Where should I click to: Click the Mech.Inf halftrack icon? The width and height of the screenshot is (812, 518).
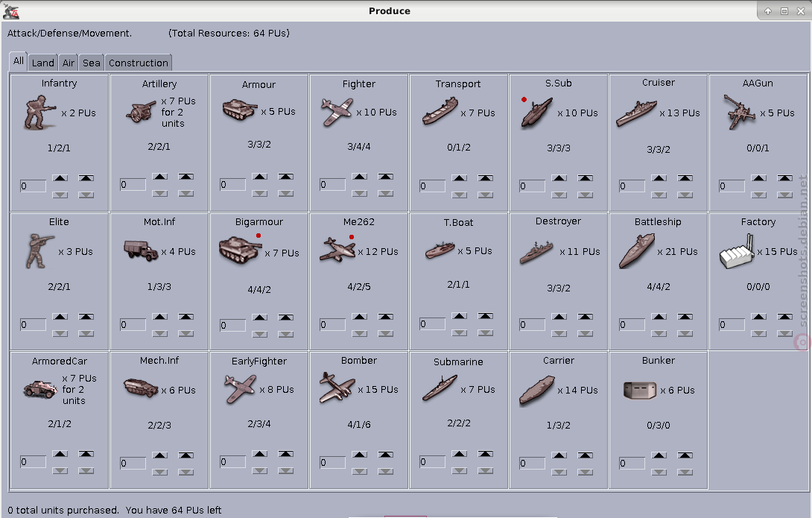tap(141, 388)
